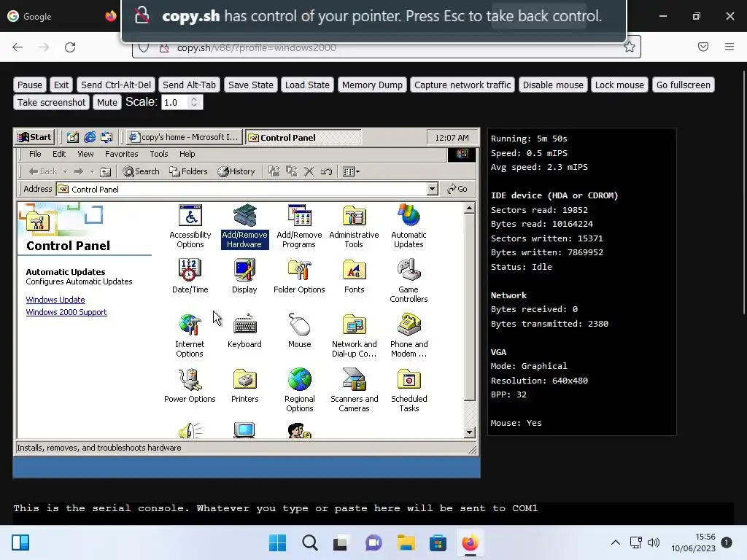Open the Edit menu
747x560 pixels.
pyautogui.click(x=59, y=154)
